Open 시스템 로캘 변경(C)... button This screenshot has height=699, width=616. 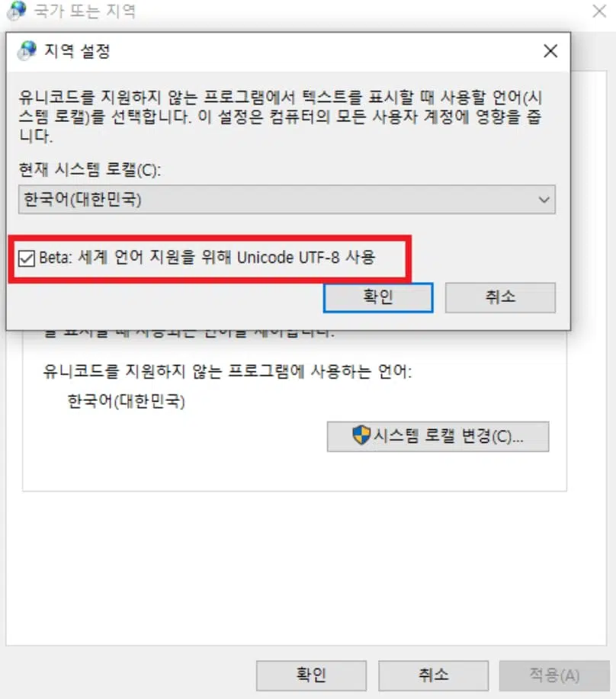click(x=438, y=437)
